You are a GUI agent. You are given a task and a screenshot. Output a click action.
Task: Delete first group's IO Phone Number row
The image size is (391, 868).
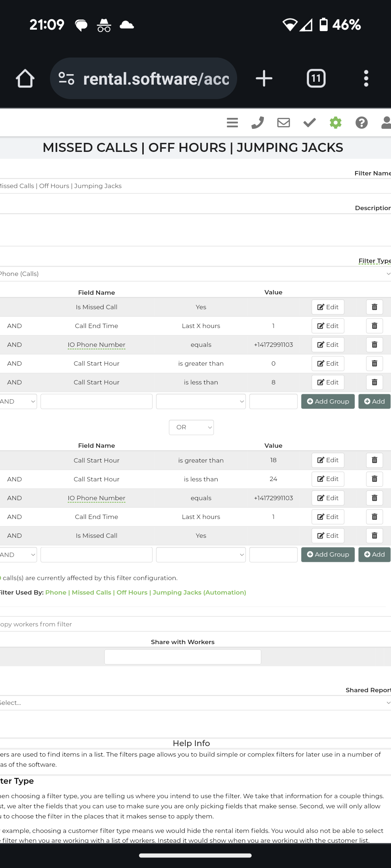pos(374,345)
